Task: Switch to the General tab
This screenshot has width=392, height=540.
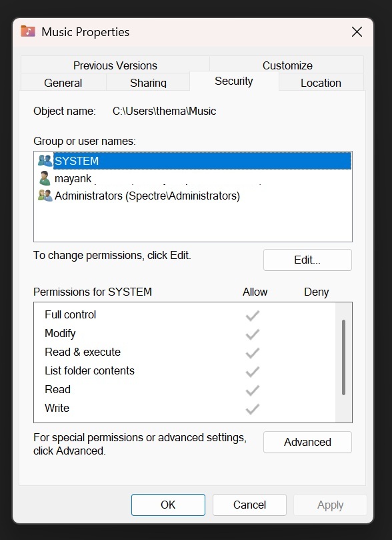Action: [x=63, y=83]
